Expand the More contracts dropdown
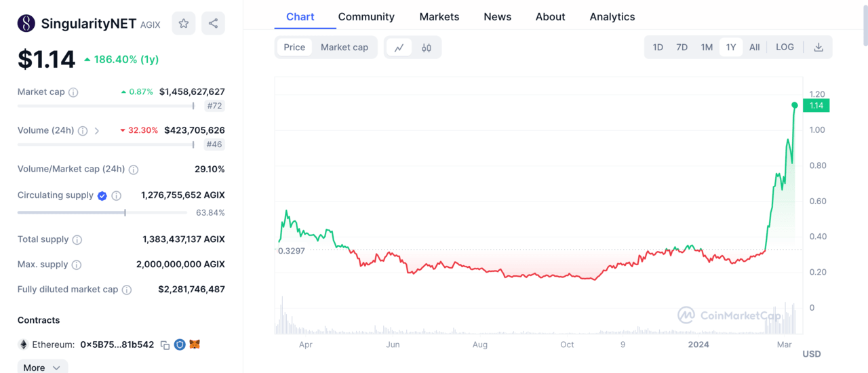This screenshot has width=868, height=373. click(42, 368)
